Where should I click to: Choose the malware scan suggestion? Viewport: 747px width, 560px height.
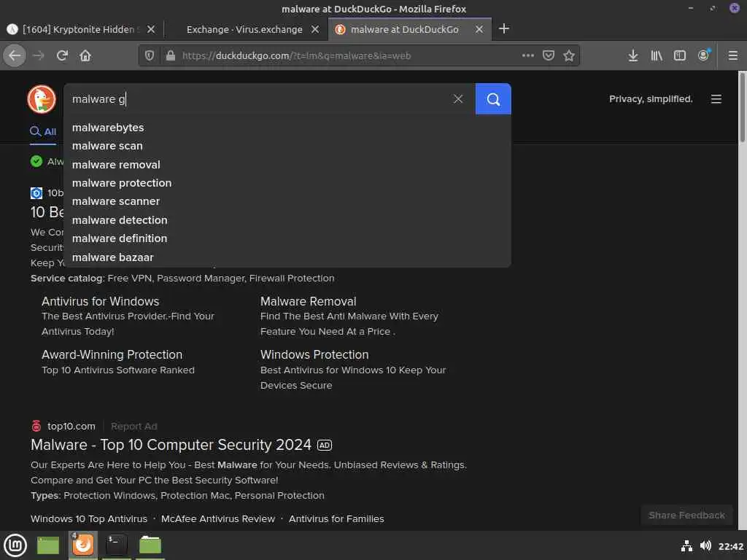(x=287, y=146)
